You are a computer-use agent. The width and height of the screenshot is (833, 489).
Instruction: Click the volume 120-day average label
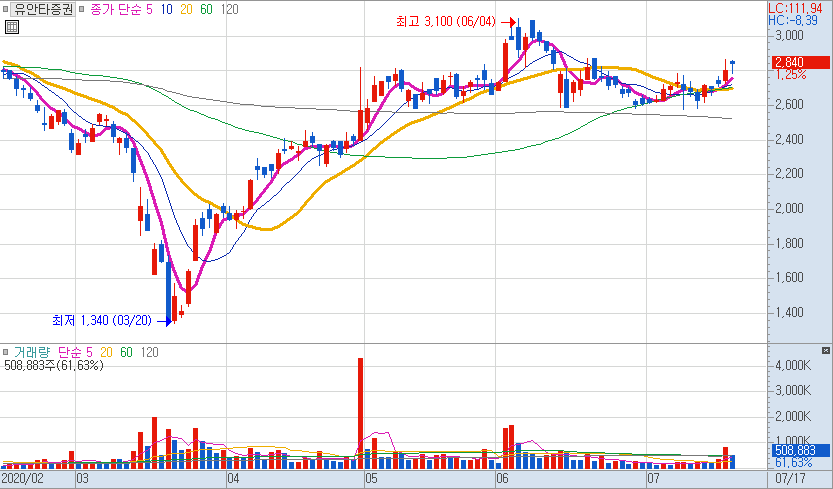149,352
